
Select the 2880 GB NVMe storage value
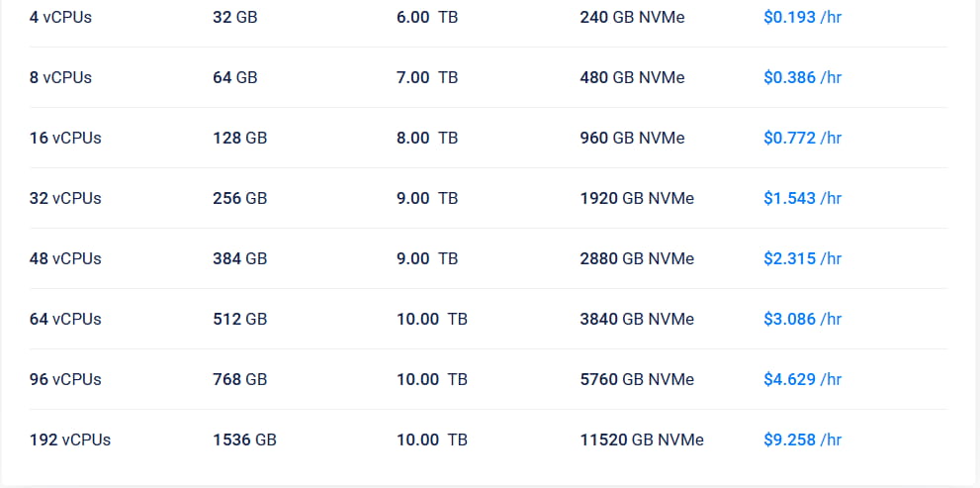point(637,258)
